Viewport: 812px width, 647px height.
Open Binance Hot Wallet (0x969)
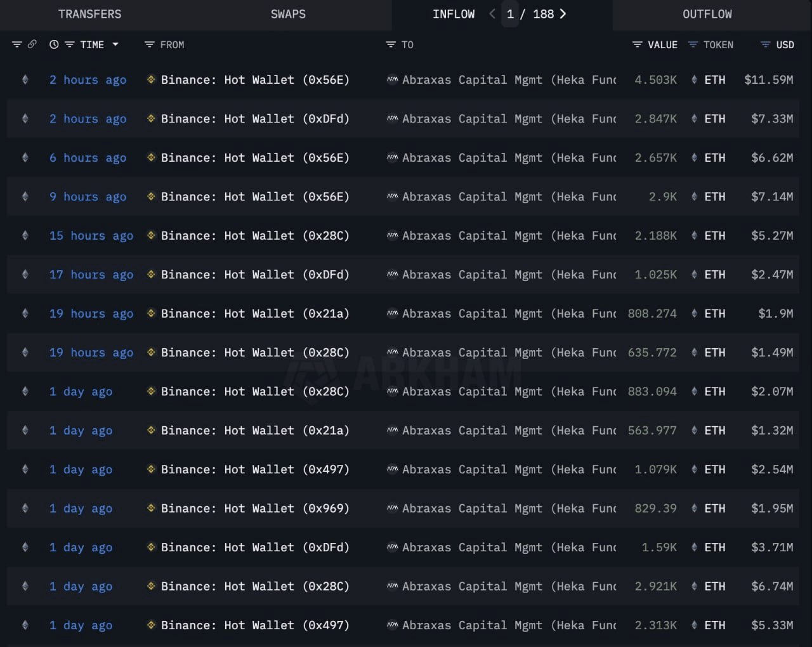click(x=255, y=508)
